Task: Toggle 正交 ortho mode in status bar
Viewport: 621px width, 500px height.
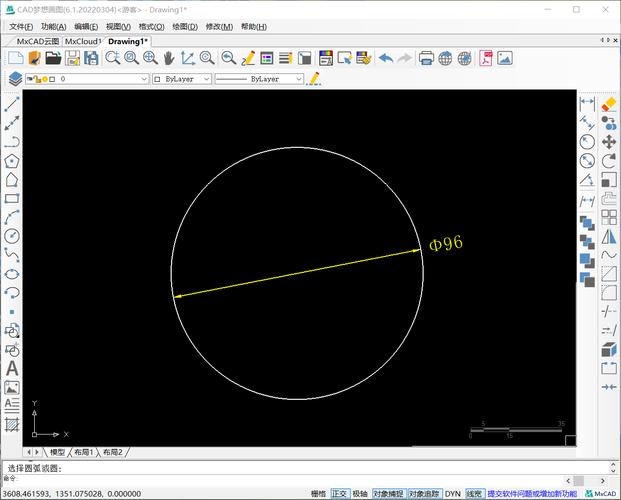Action: [339, 493]
